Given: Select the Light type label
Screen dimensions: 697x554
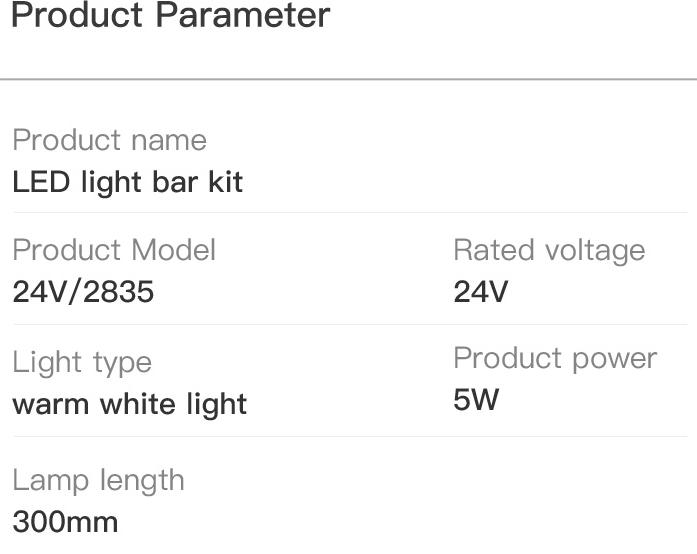Looking at the screenshot, I should (82, 363).
